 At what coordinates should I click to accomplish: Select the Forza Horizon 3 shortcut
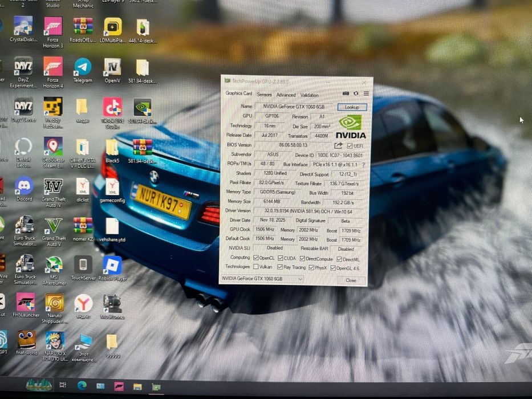click(53, 32)
